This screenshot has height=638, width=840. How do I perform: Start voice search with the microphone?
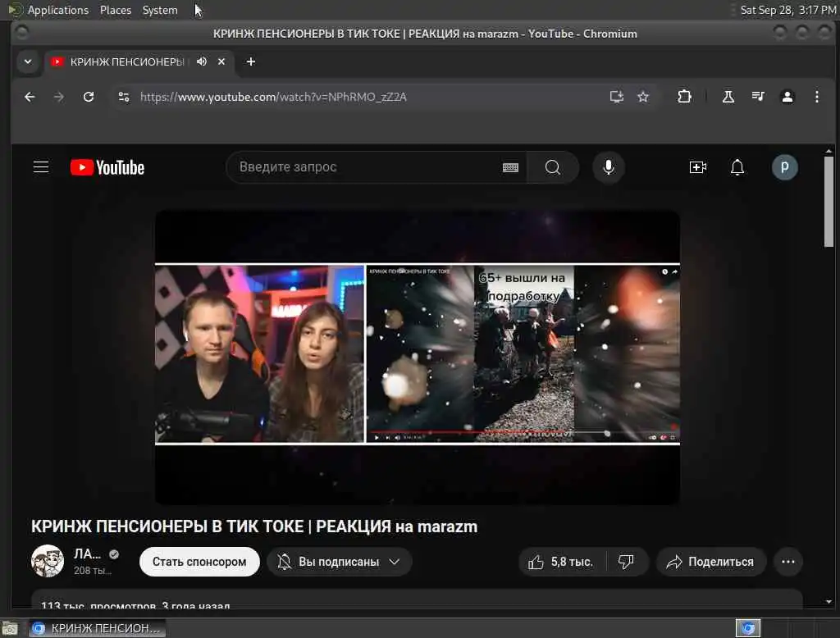tap(608, 167)
